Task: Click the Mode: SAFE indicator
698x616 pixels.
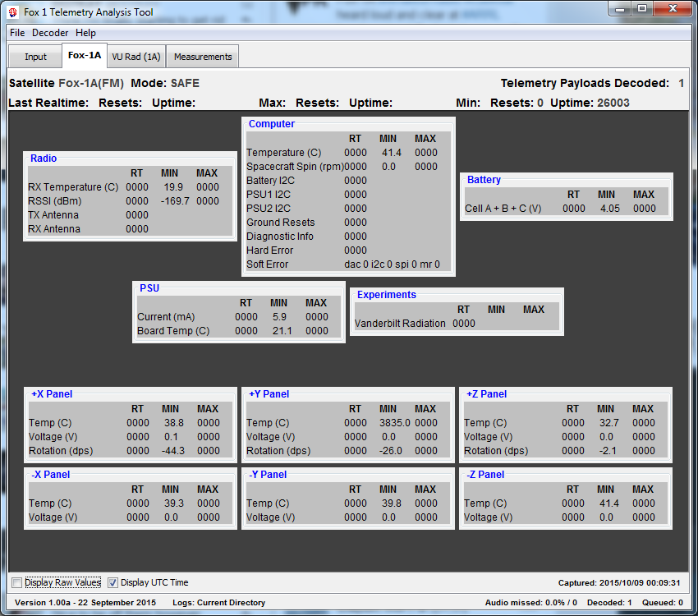Action: 165,83
